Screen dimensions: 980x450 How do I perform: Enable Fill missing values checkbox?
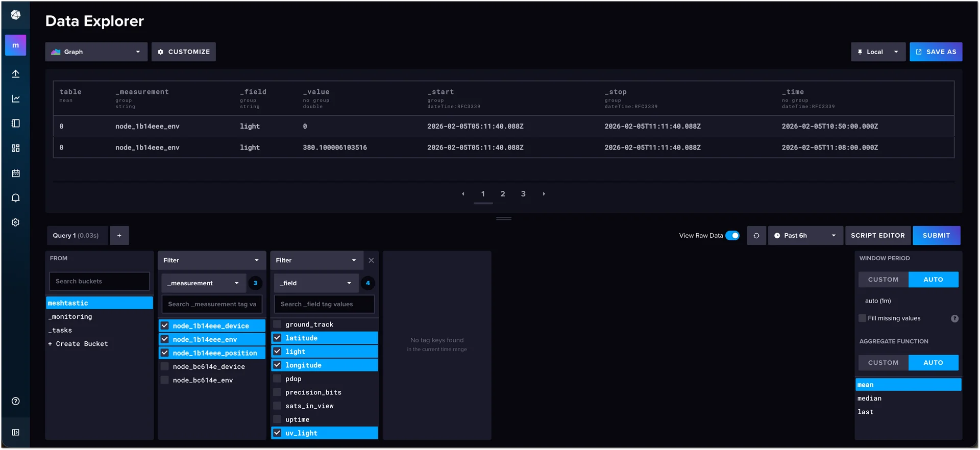click(863, 318)
